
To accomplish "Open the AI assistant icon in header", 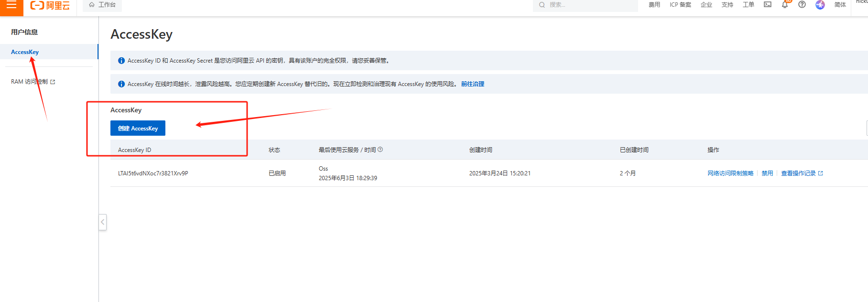I will click(820, 5).
